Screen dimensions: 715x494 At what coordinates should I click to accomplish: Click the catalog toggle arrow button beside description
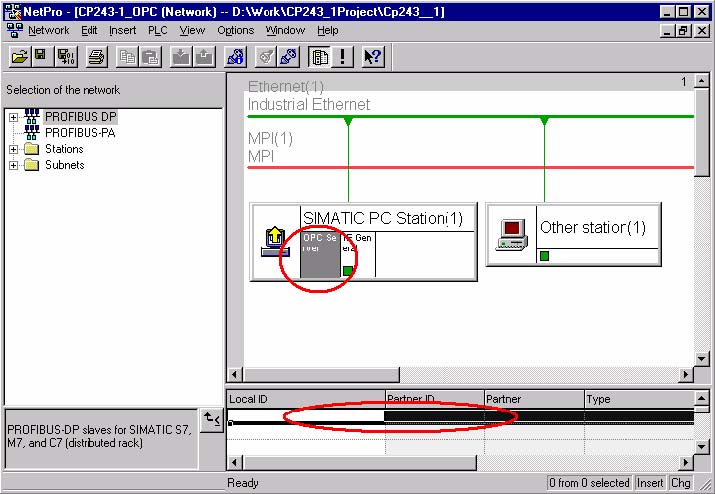tap(212, 420)
